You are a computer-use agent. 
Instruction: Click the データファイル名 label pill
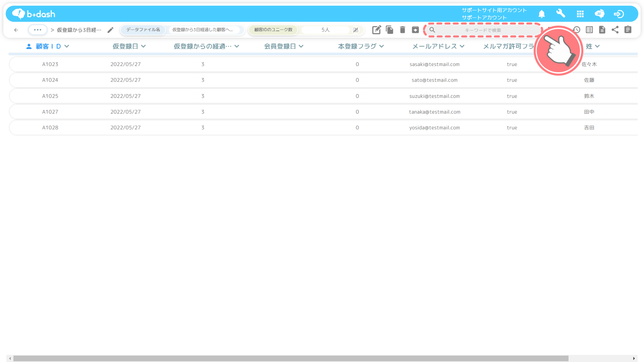pyautogui.click(x=143, y=30)
